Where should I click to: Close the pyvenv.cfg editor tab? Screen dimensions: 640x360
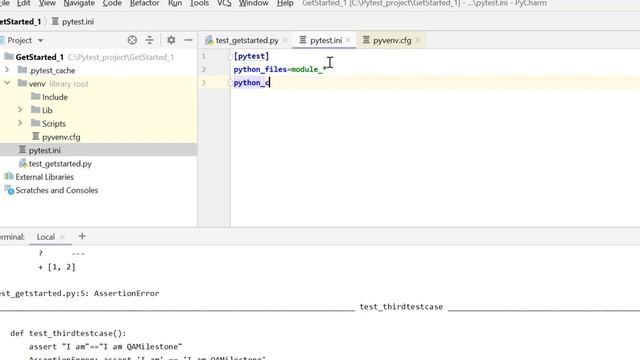point(418,40)
